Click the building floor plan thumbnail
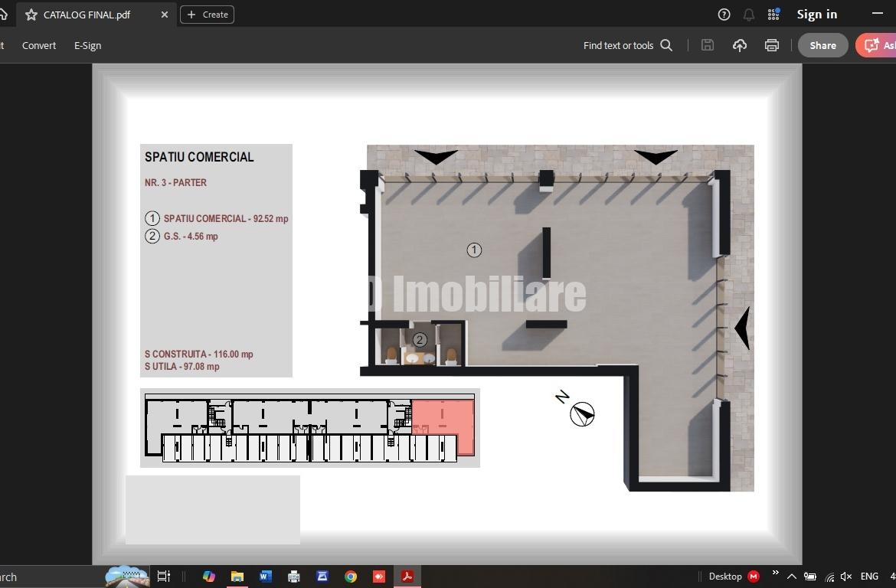The image size is (896, 588). [309, 427]
